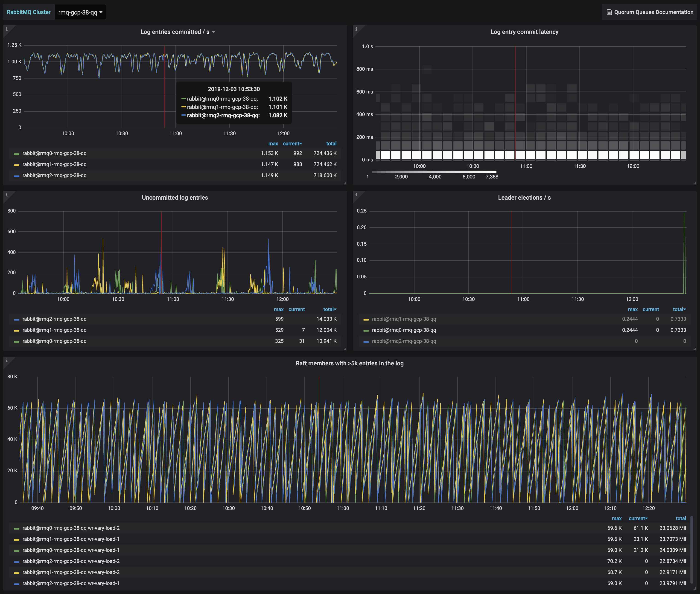Image resolution: width=700 pixels, height=594 pixels.
Task: Click info icon on Log entry commit latency panel
Action: pos(356,29)
